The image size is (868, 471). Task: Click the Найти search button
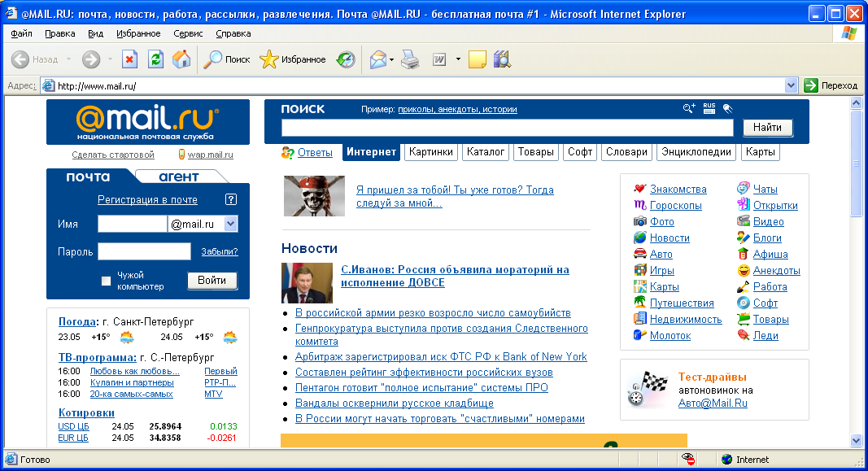(x=767, y=127)
